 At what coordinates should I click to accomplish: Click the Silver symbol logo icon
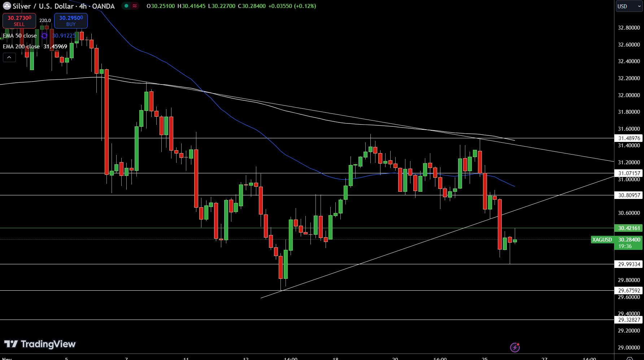(7, 6)
